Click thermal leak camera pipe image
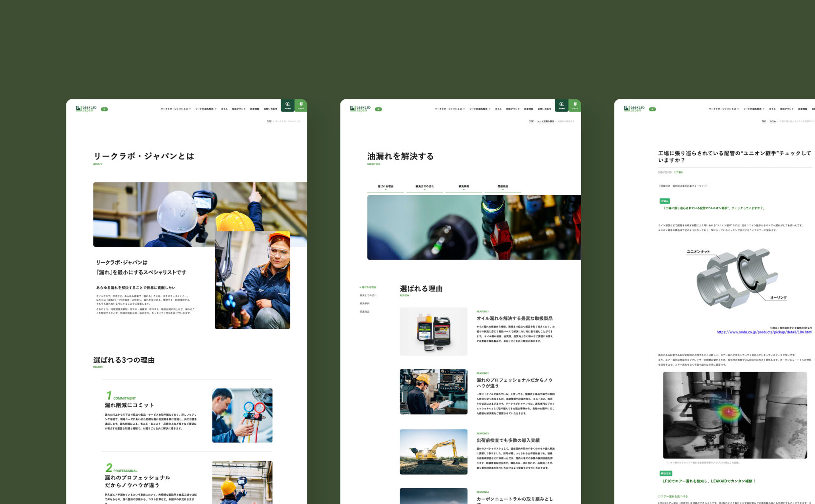Viewport: 815px width, 504px height. pos(735,415)
